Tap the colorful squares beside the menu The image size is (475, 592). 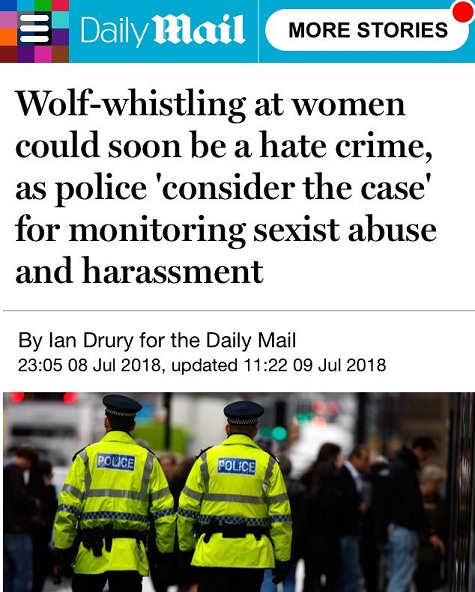[x=34, y=31]
